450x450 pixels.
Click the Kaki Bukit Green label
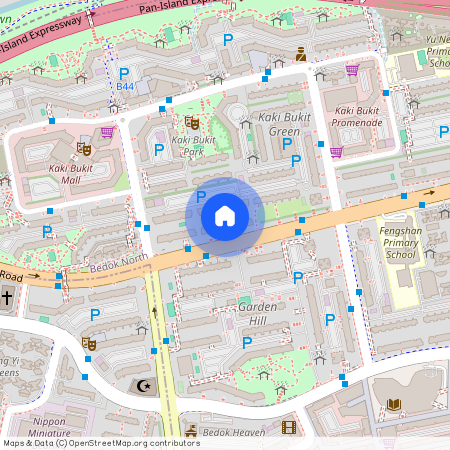(284, 124)
